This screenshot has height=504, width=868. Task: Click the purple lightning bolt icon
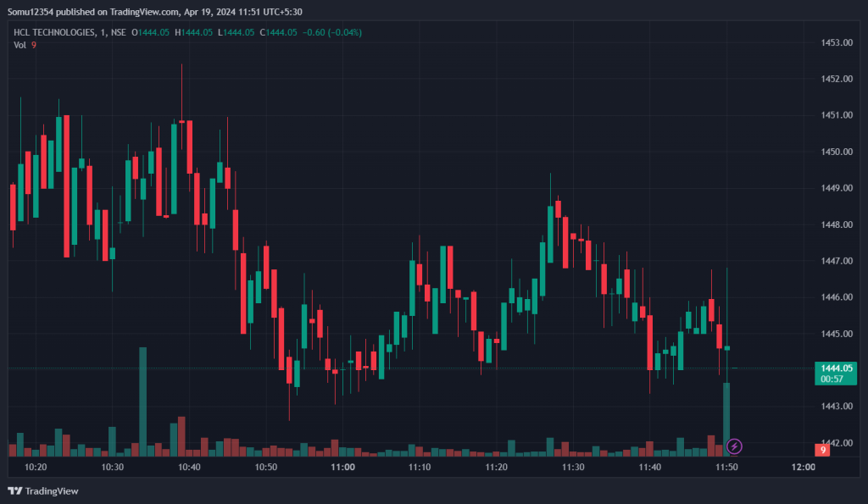click(734, 446)
